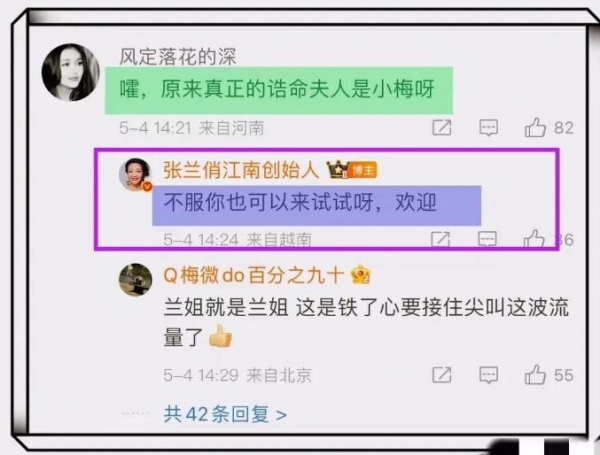Open the Q梅微do百分之九十 avatar
600x455 pixels.
coord(135,280)
